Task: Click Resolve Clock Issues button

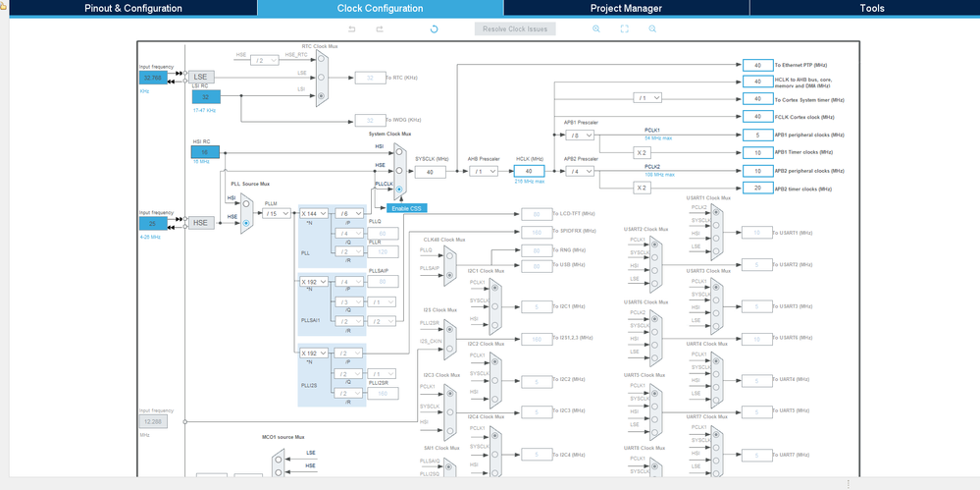Action: coord(515,28)
